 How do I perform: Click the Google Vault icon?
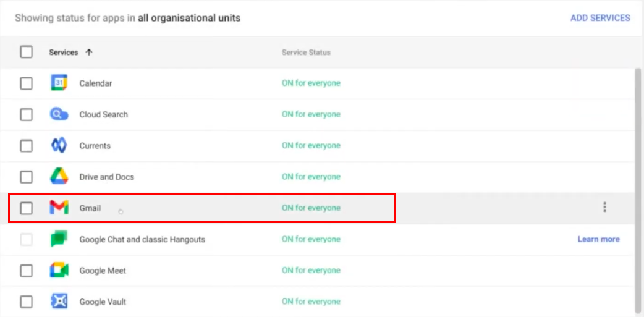click(x=59, y=302)
